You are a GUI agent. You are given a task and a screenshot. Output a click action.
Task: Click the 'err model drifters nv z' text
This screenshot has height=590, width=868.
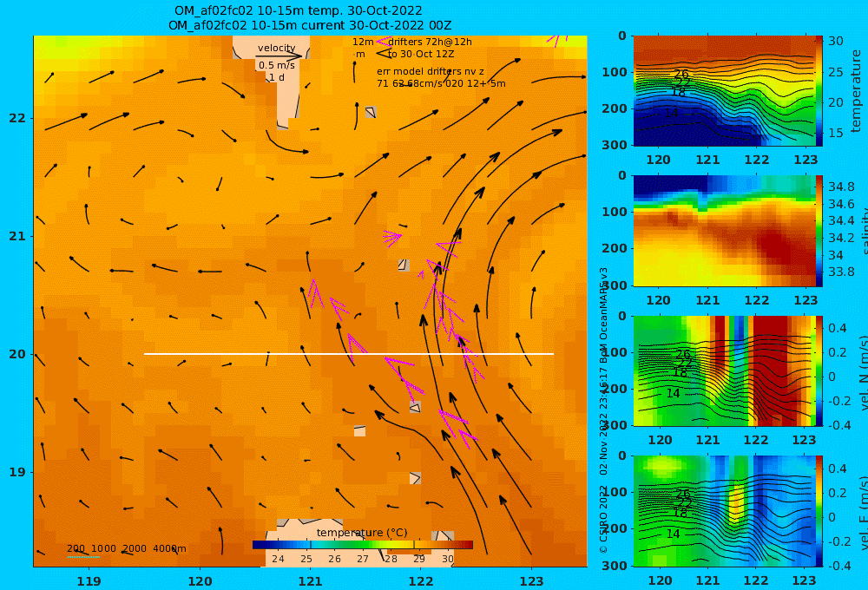431,71
